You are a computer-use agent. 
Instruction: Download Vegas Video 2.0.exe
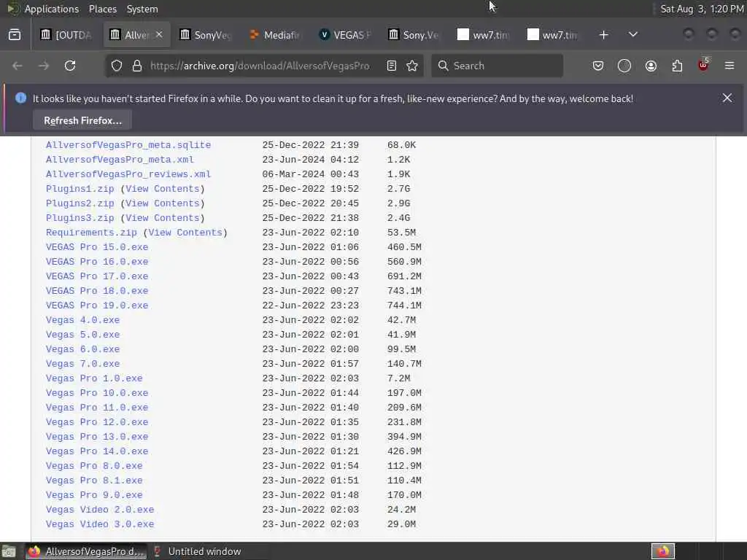[x=100, y=510]
